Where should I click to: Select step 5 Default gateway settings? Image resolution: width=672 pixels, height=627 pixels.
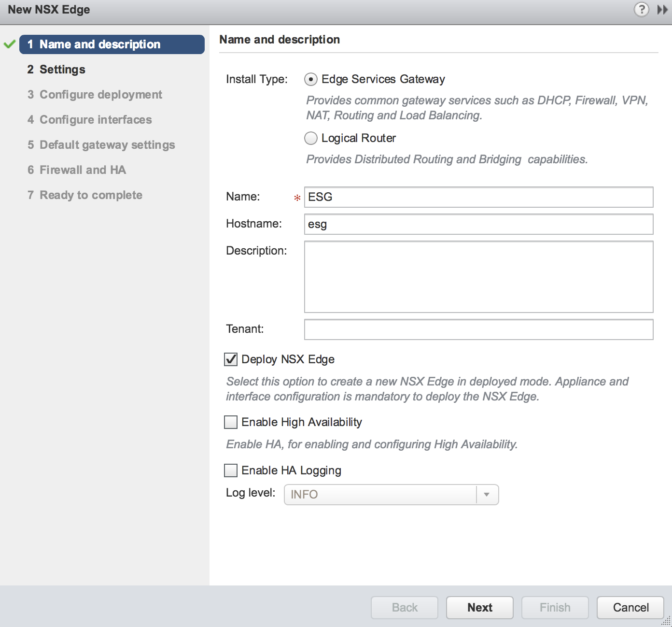(x=101, y=145)
